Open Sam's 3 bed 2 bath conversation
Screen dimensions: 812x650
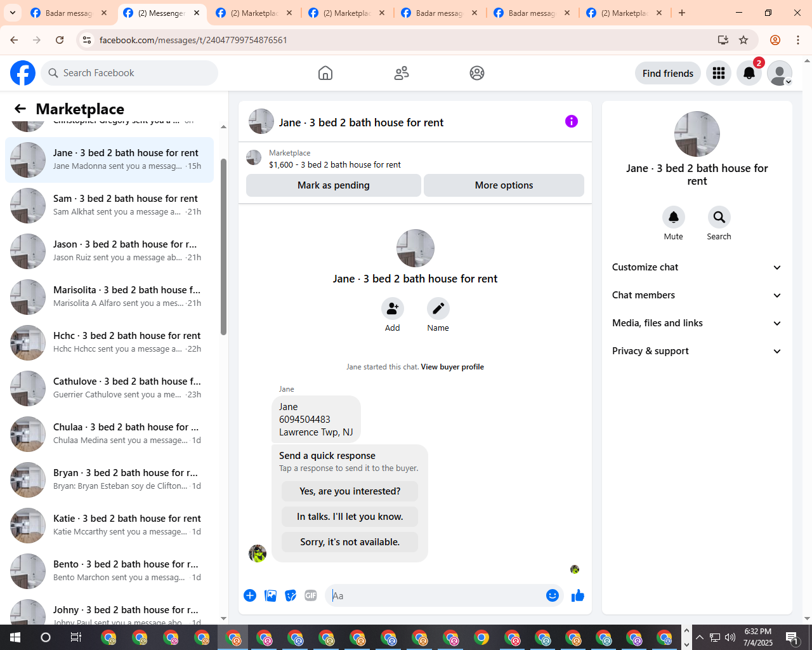(x=109, y=206)
